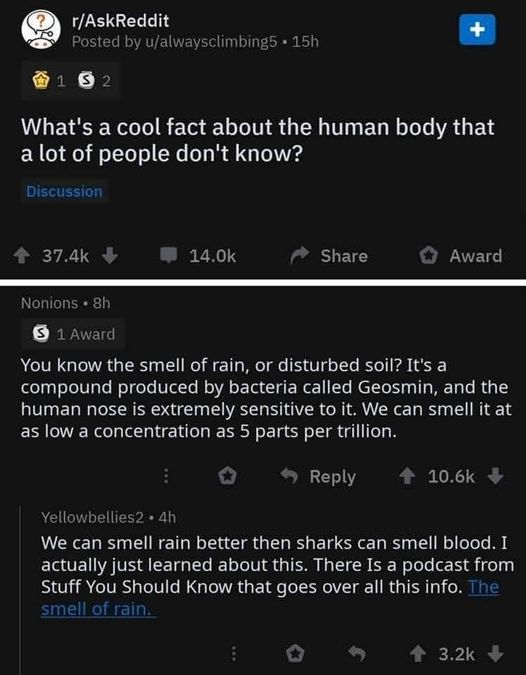Reply to the Nonions comment
The width and height of the screenshot is (526, 675).
pyautogui.click(x=318, y=477)
